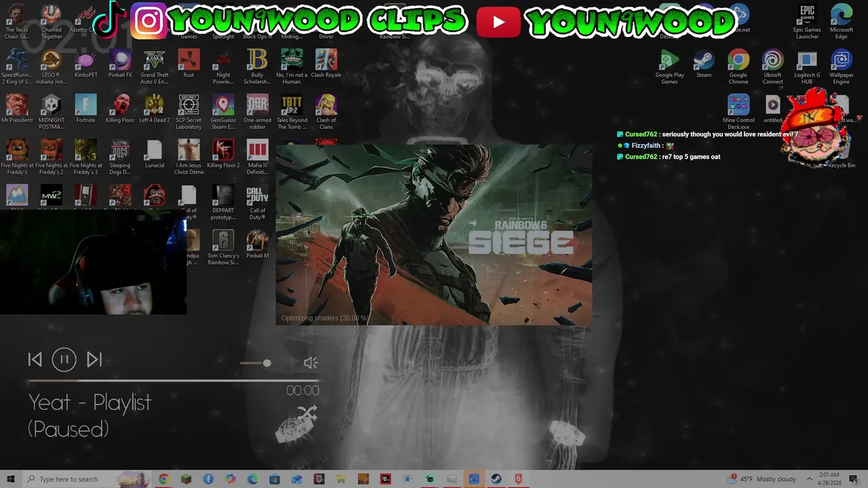Open LEGO Indiana Jones shortcut
The width and height of the screenshot is (868, 488).
pos(52,67)
